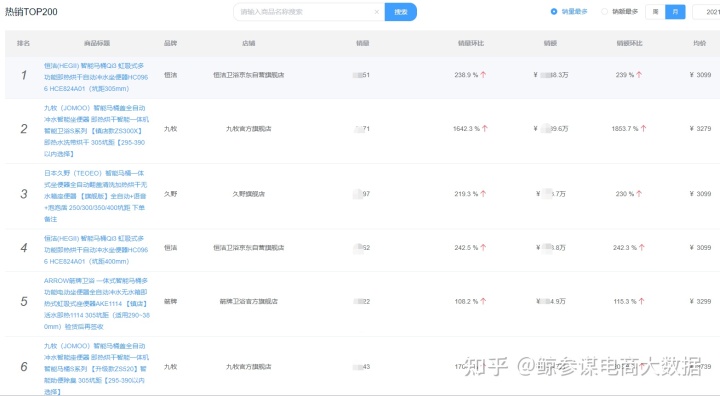Open rank 3 日本久野 TEOEO product link
720x396 pixels.
tap(96, 196)
